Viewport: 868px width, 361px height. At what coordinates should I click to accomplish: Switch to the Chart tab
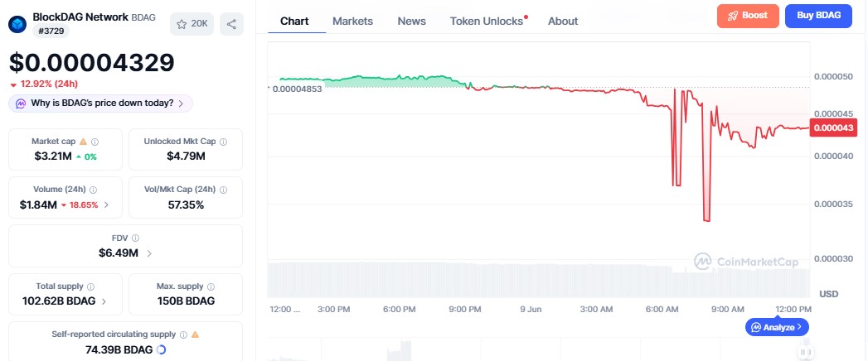[x=294, y=21]
